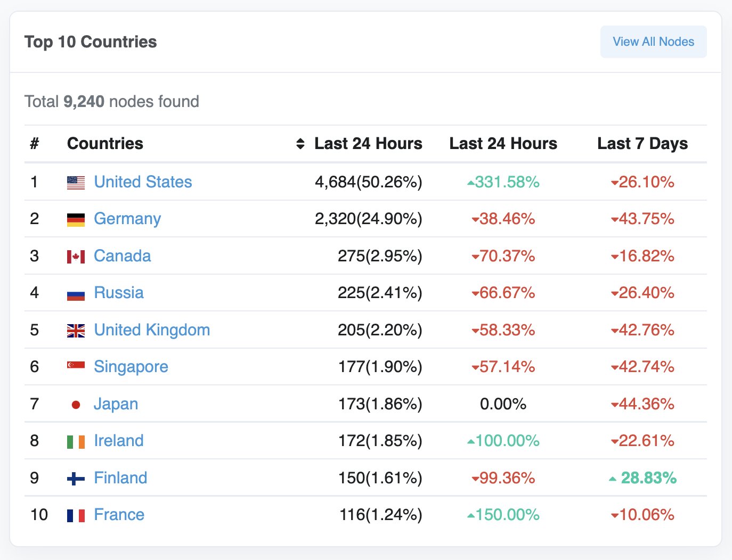The height and width of the screenshot is (560, 732).
Task: Click the United States flag icon
Action: click(76, 183)
